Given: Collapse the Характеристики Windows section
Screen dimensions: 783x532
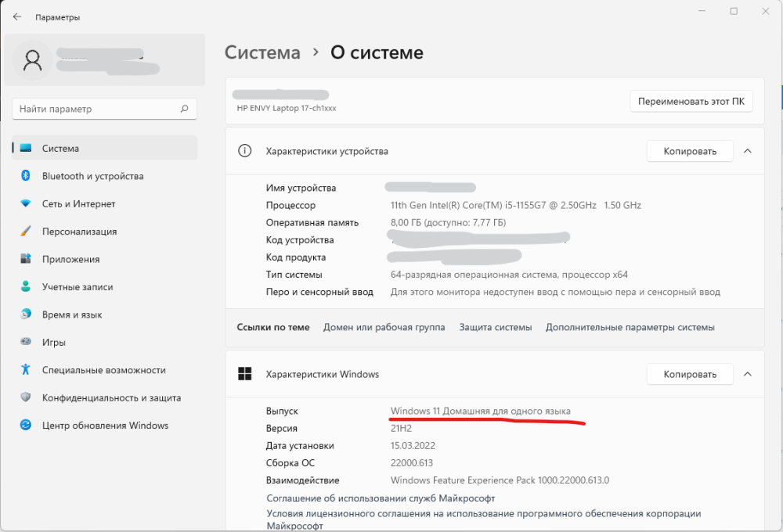Looking at the screenshot, I should coord(747,374).
